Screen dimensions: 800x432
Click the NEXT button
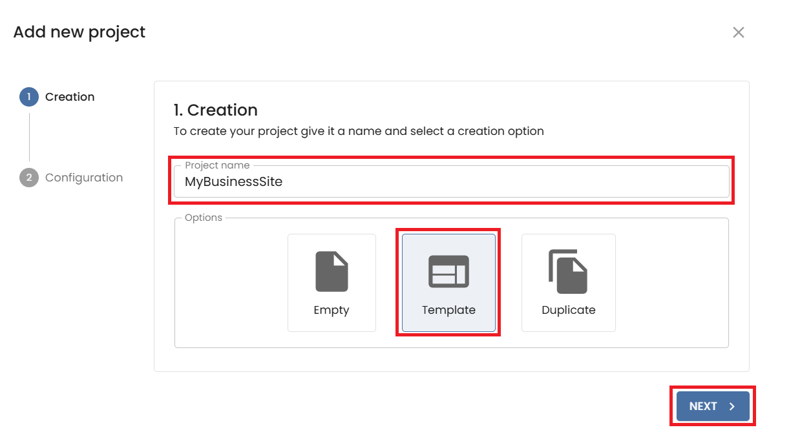tap(713, 406)
